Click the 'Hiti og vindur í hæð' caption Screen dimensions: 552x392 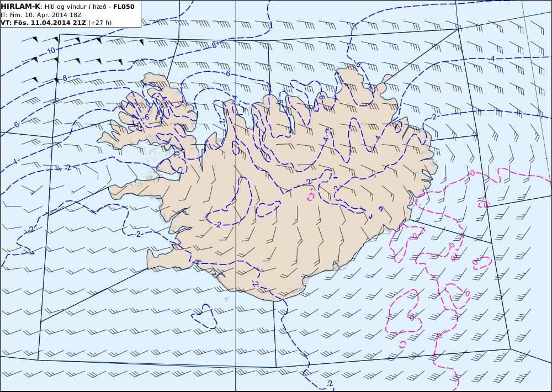[76, 7]
